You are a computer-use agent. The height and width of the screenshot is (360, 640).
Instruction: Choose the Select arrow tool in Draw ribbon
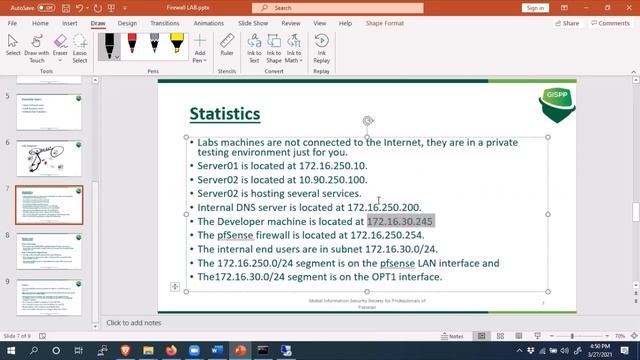(13, 45)
